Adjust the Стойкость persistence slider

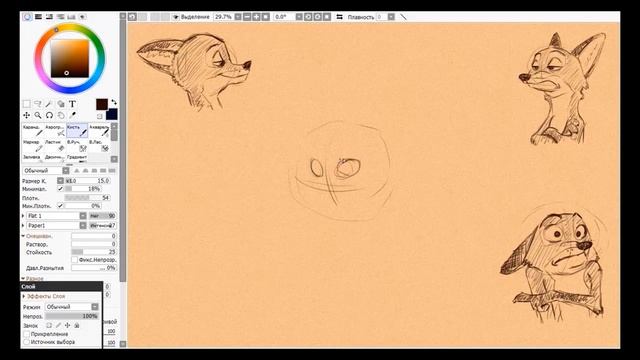click(x=94, y=252)
